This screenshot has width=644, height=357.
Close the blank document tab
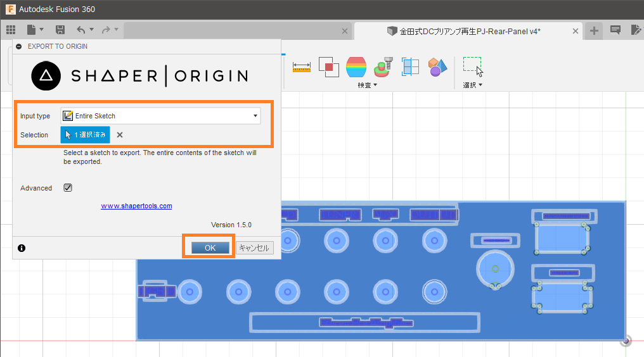point(345,31)
